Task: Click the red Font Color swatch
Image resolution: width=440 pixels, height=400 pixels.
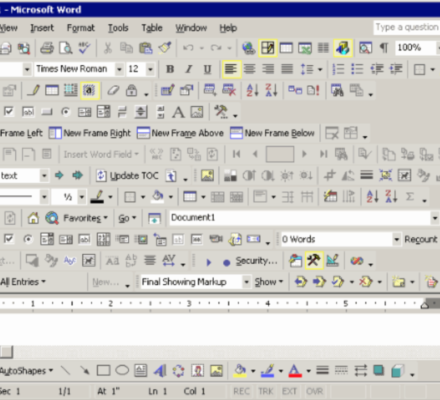Action: [295, 371]
